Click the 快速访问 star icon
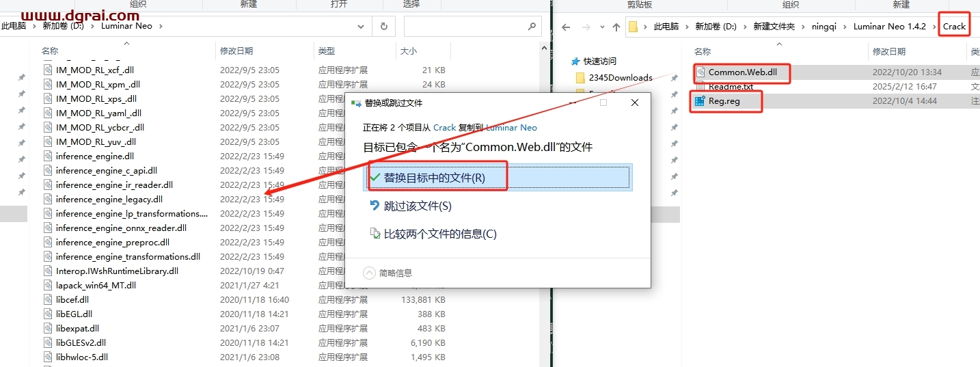This screenshot has height=367, width=980. coord(575,61)
